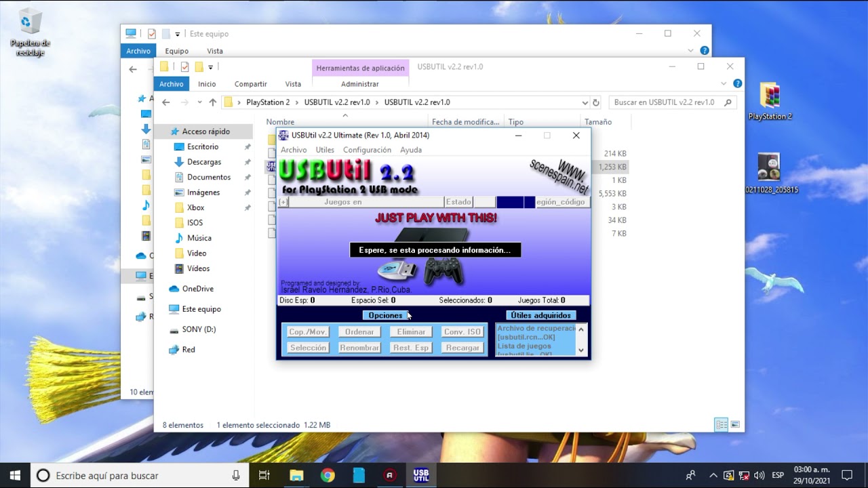The width and height of the screenshot is (868, 488).
Task: Expand the [+] games list toggle
Action: click(284, 202)
